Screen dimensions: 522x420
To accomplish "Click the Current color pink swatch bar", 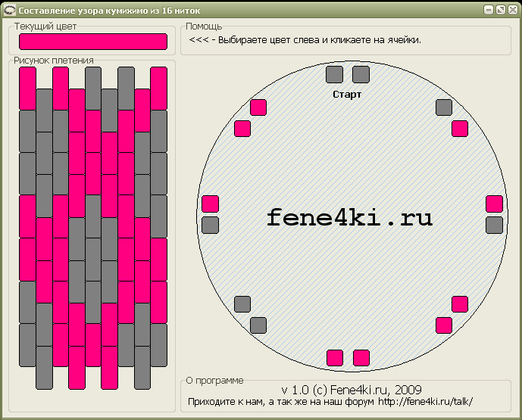I will [92, 42].
